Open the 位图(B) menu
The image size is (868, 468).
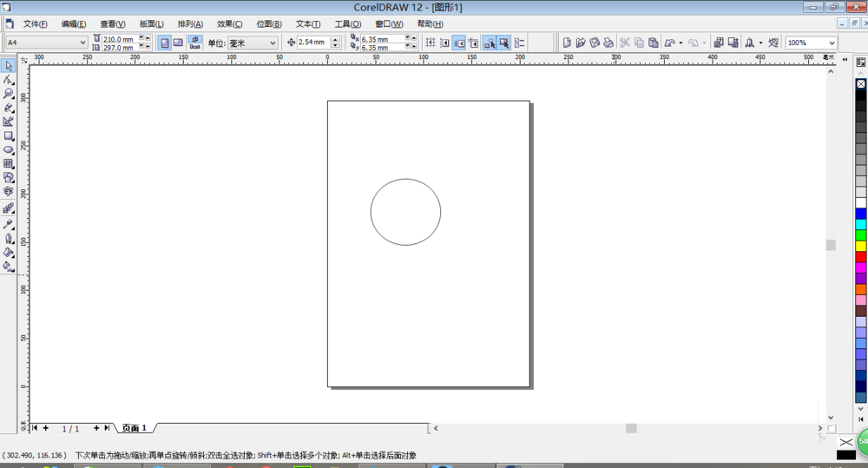pos(268,23)
